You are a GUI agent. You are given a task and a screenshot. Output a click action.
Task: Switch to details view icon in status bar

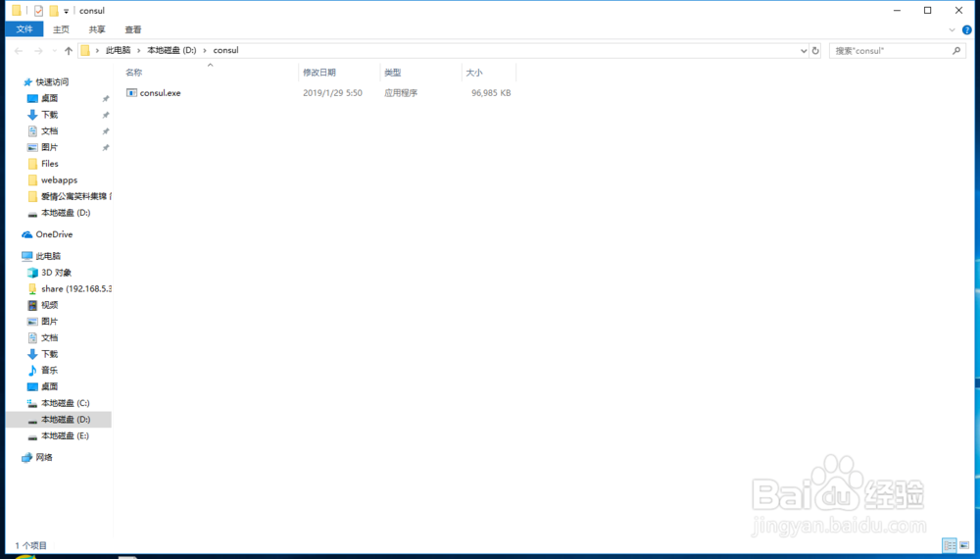point(950,545)
